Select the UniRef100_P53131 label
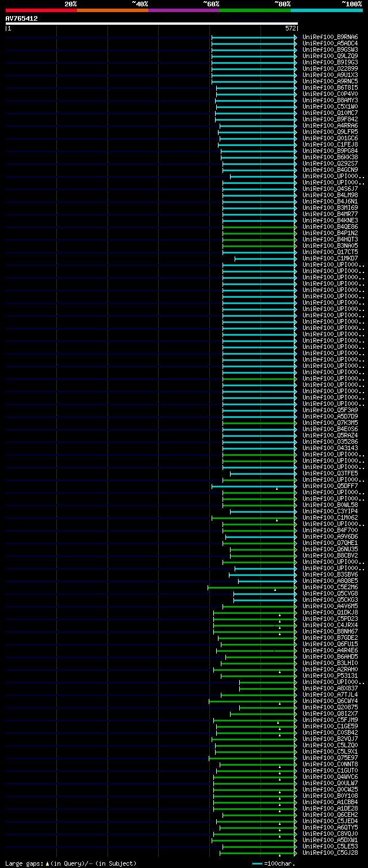The width and height of the screenshot is (368, 868). [330, 676]
